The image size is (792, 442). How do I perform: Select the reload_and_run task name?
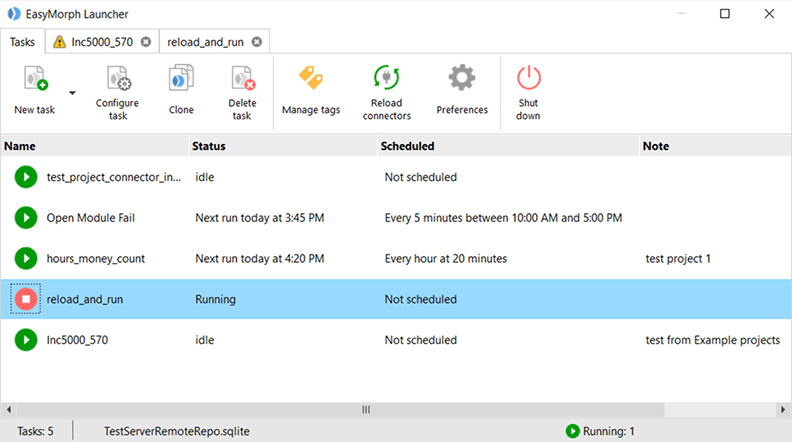(x=84, y=300)
